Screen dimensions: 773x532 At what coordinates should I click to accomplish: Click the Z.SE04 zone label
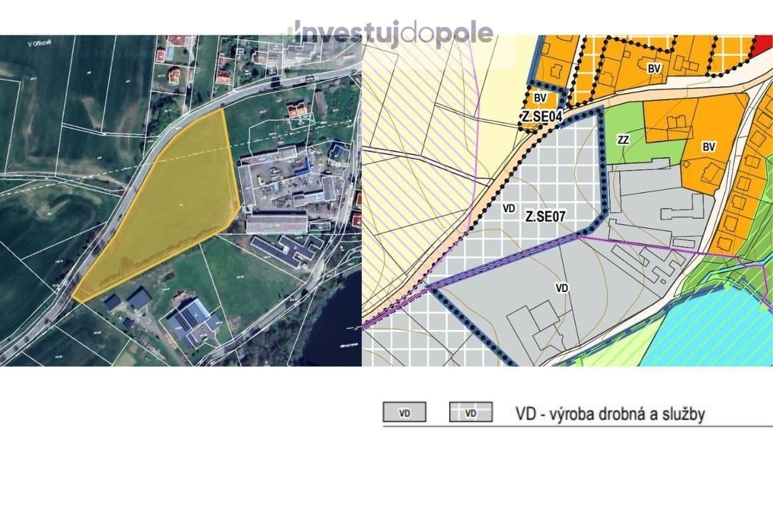point(540,117)
